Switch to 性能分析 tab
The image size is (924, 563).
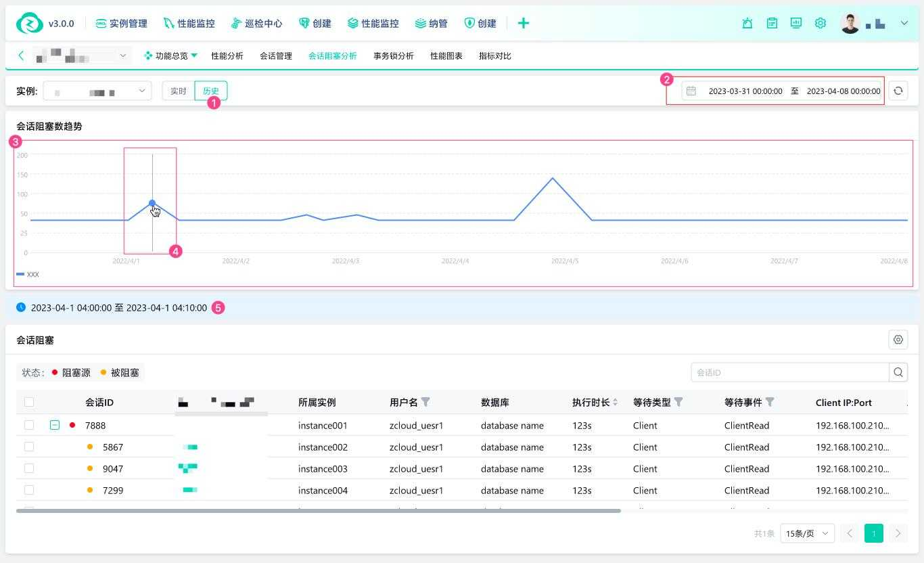pyautogui.click(x=227, y=56)
